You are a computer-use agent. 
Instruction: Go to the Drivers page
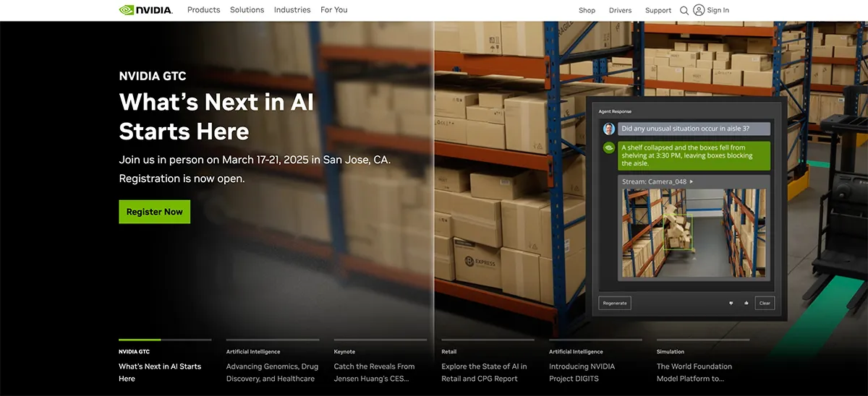pyautogui.click(x=620, y=10)
